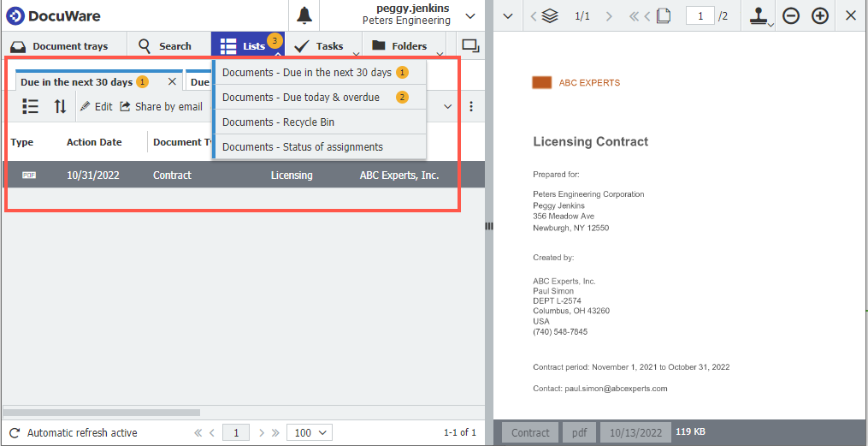Close the Due in the next 30 days tab

172,82
